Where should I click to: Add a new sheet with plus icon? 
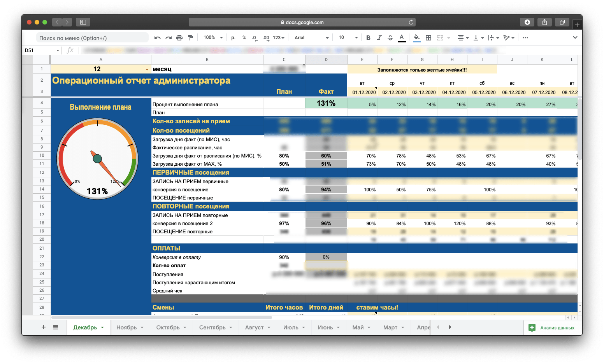point(44,327)
